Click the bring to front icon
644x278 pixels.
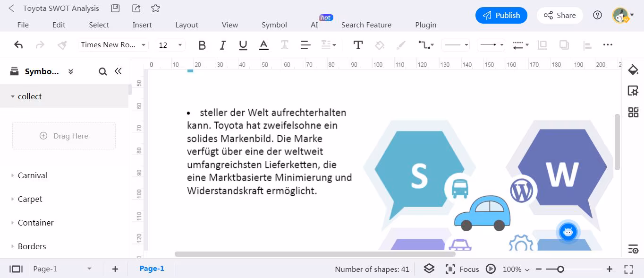point(542,45)
